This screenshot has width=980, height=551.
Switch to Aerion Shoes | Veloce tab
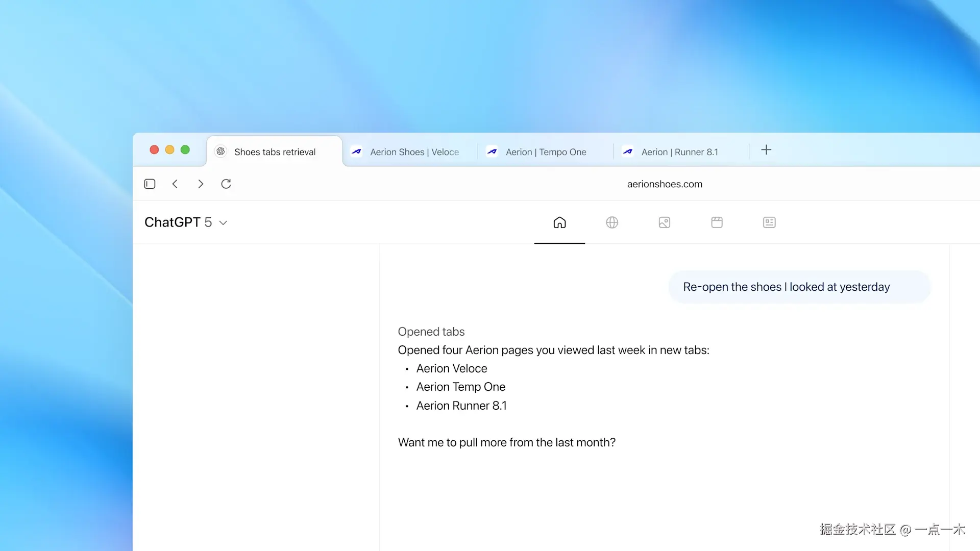tap(414, 152)
